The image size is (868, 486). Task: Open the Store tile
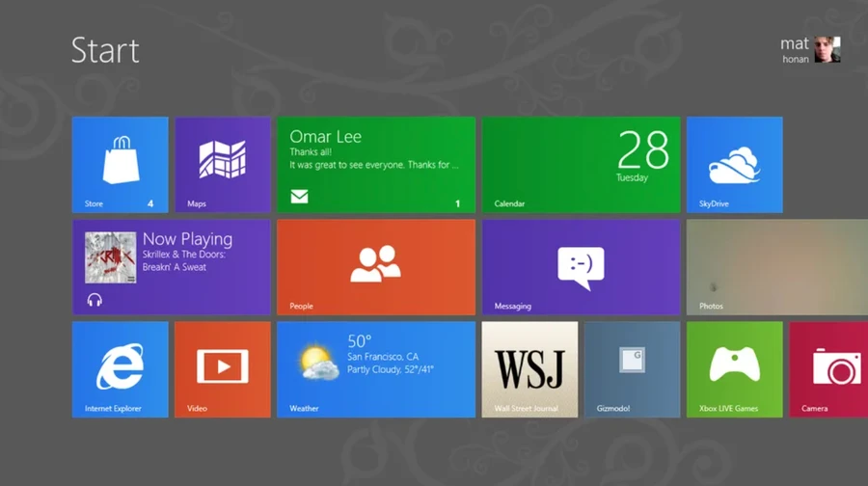121,164
